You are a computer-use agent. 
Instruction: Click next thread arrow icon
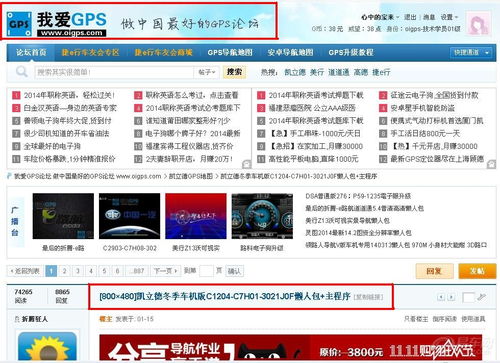pos(451,297)
